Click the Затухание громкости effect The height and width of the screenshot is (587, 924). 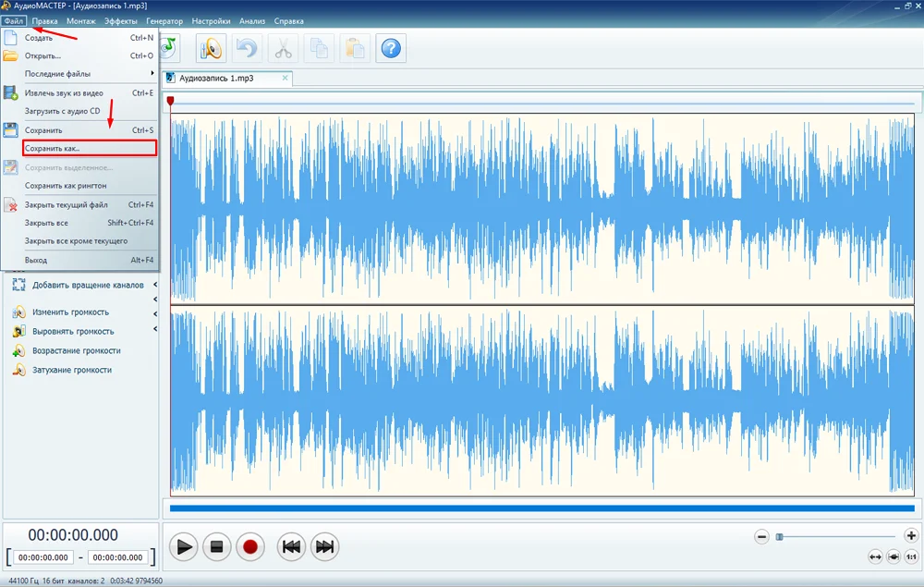(x=71, y=370)
